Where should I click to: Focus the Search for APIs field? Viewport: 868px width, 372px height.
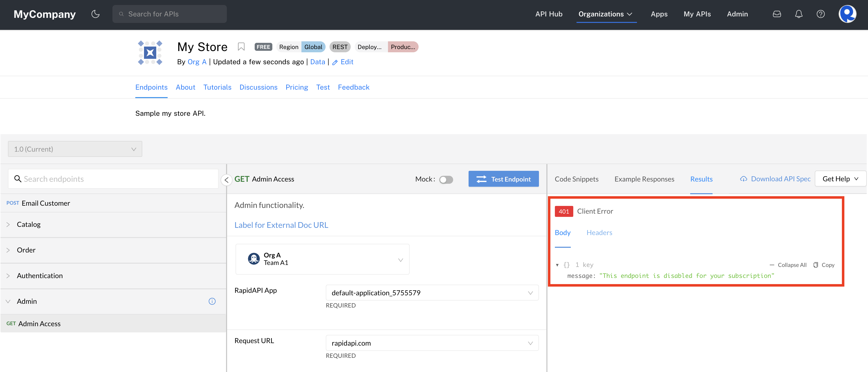169,14
